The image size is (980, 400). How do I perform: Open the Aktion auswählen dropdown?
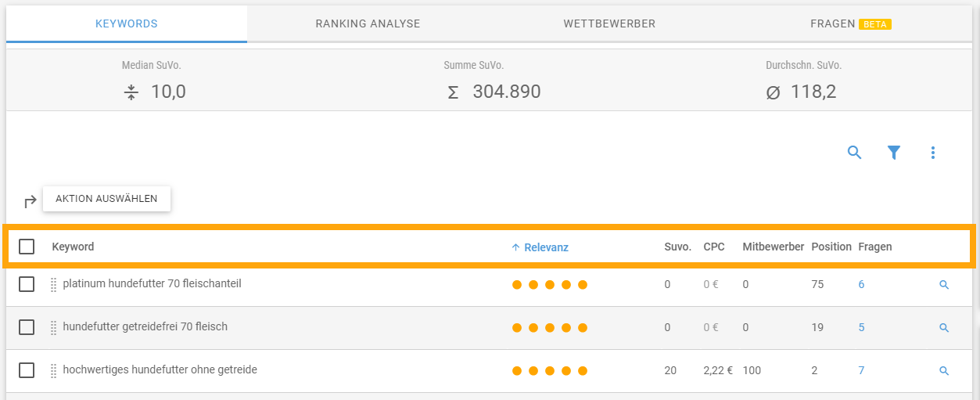106,199
